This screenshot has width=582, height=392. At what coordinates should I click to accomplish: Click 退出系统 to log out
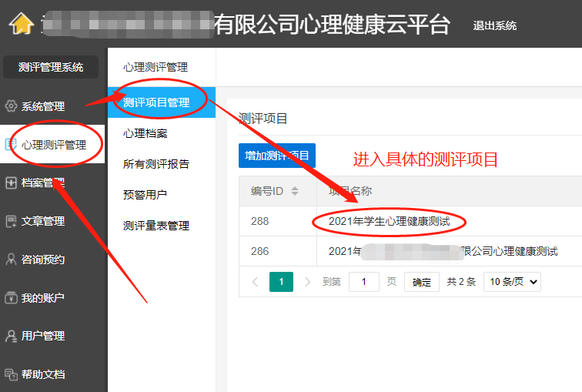[x=494, y=25]
